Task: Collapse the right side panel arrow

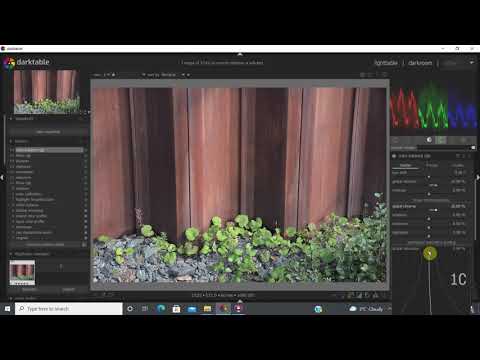Action: point(478,178)
